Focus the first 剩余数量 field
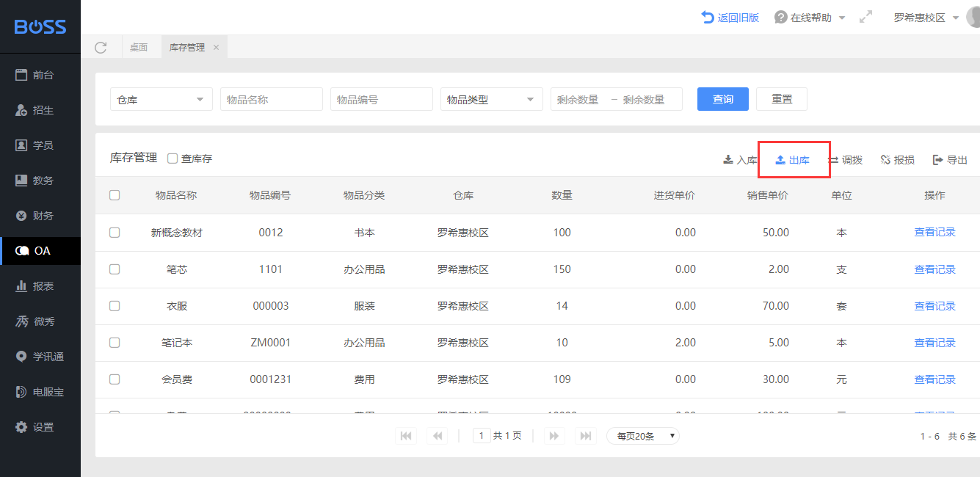The height and width of the screenshot is (477, 980). [578, 100]
